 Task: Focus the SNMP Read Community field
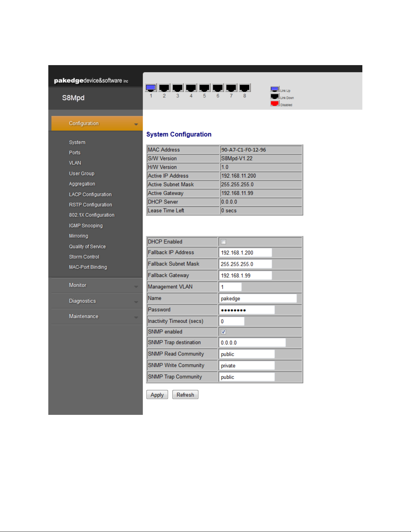pos(247,354)
